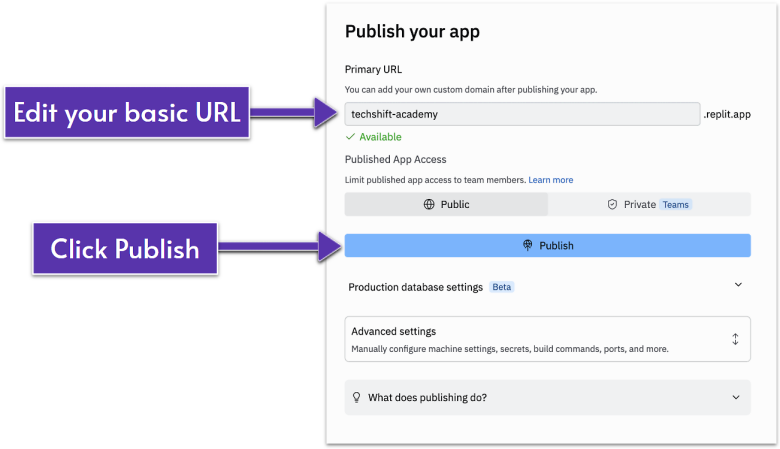
Task: Click the Primary URL label
Action: tap(373, 69)
